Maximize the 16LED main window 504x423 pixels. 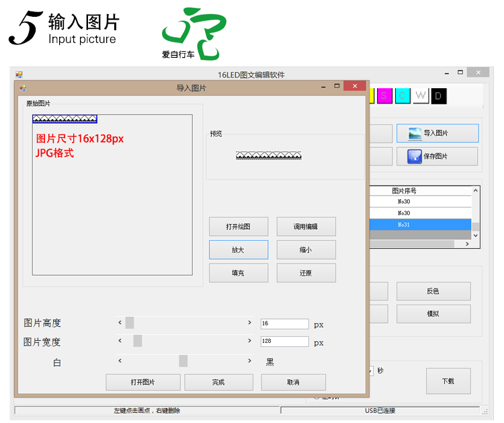(x=460, y=73)
